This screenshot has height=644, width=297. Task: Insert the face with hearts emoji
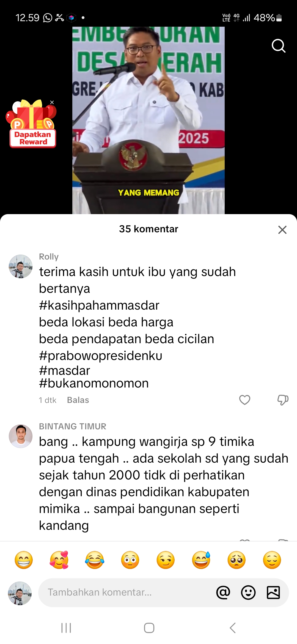(x=59, y=560)
